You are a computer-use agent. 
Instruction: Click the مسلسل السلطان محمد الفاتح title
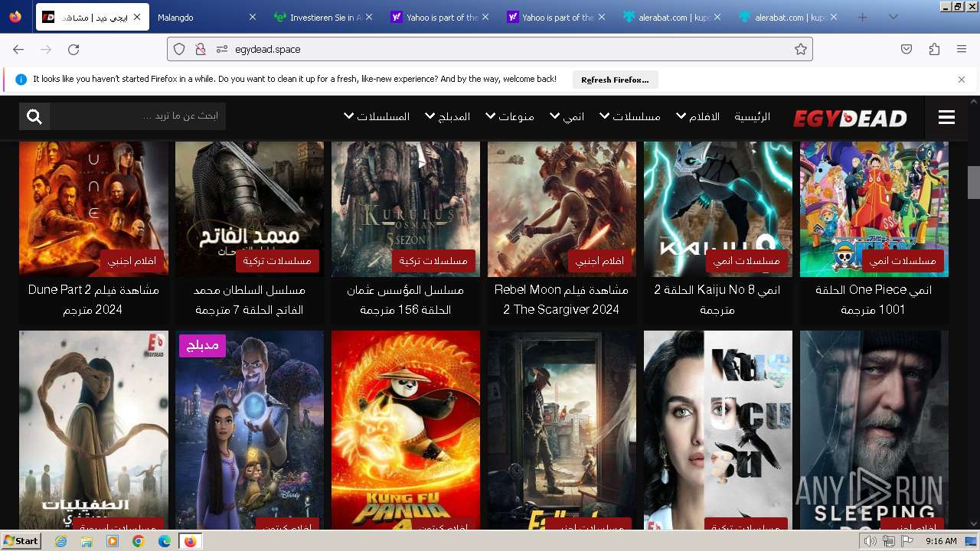(250, 300)
